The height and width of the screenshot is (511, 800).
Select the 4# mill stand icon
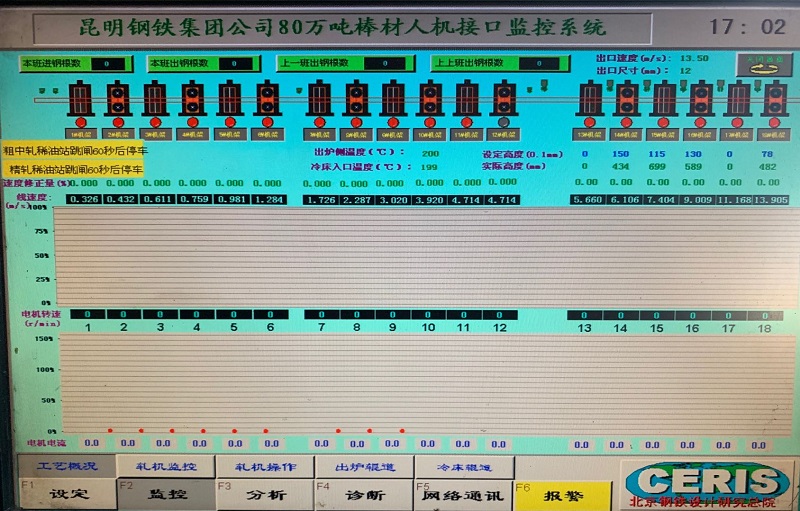tap(192, 98)
